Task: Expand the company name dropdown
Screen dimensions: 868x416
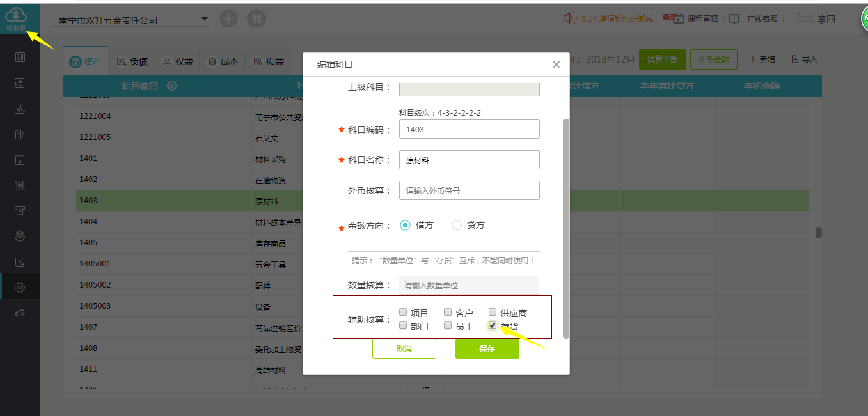Action: pyautogui.click(x=205, y=19)
